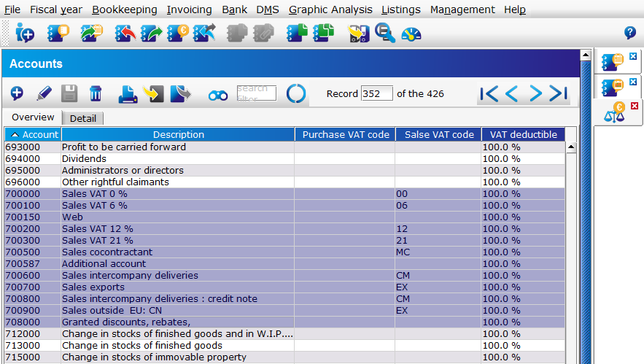Viewport: 644px width, 364px height.
Task: Select the row 694000 Dividends
Action: click(x=284, y=158)
